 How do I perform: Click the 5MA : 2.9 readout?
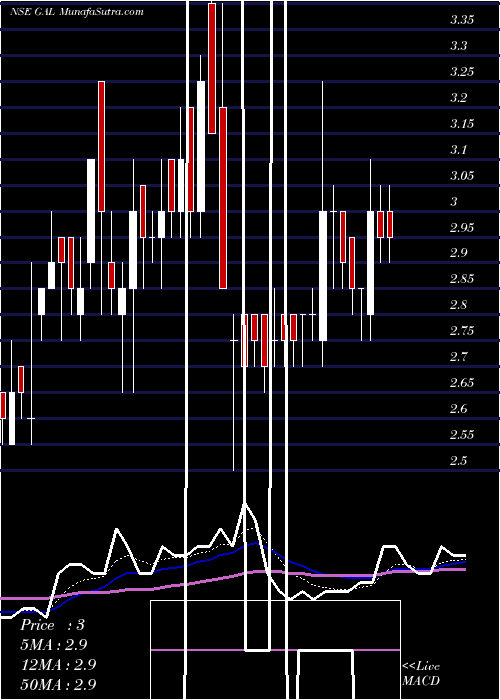[54, 645]
